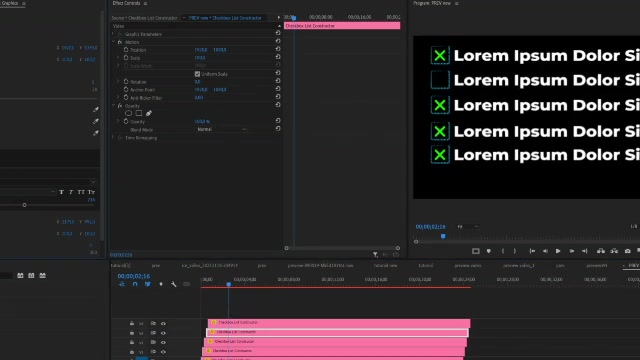Click the Mark In bracket icon
The width and height of the screenshot is (640, 360).
(502, 251)
